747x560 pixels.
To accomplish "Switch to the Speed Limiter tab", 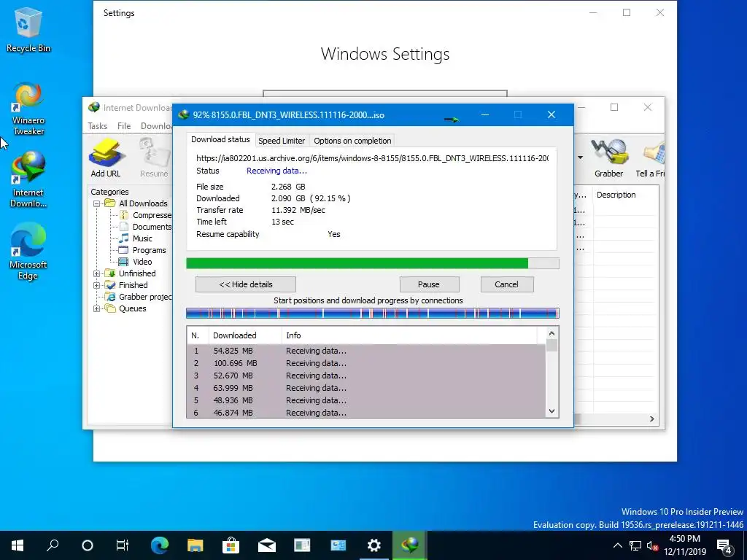I will pos(282,141).
